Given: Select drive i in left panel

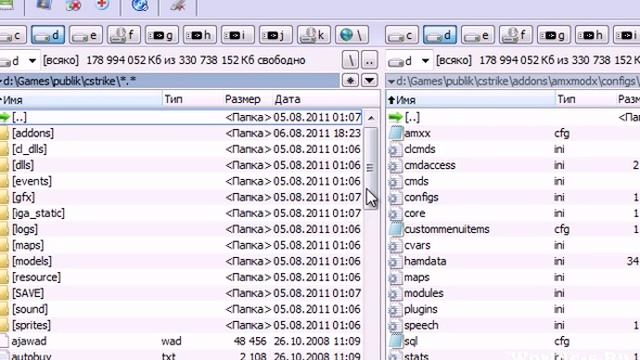Looking at the screenshot, I should pyautogui.click(x=238, y=35).
